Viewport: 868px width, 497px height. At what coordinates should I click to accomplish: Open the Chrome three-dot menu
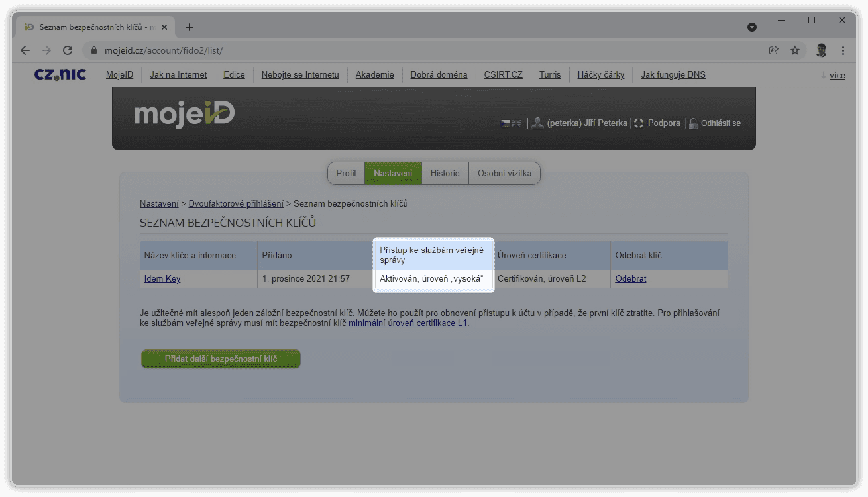click(843, 50)
